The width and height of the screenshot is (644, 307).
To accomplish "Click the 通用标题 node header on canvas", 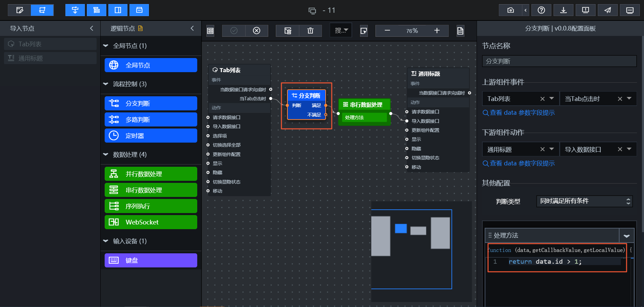I will coord(438,74).
